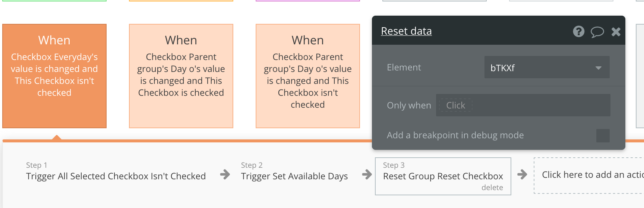Click the Element dropdown arrow caret
This screenshot has width=644, height=208.
(598, 68)
